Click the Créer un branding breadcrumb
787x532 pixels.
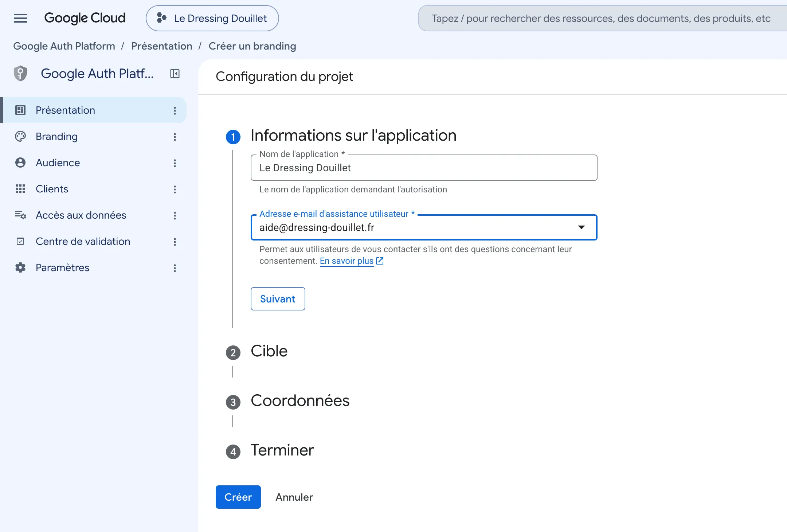[x=252, y=46]
